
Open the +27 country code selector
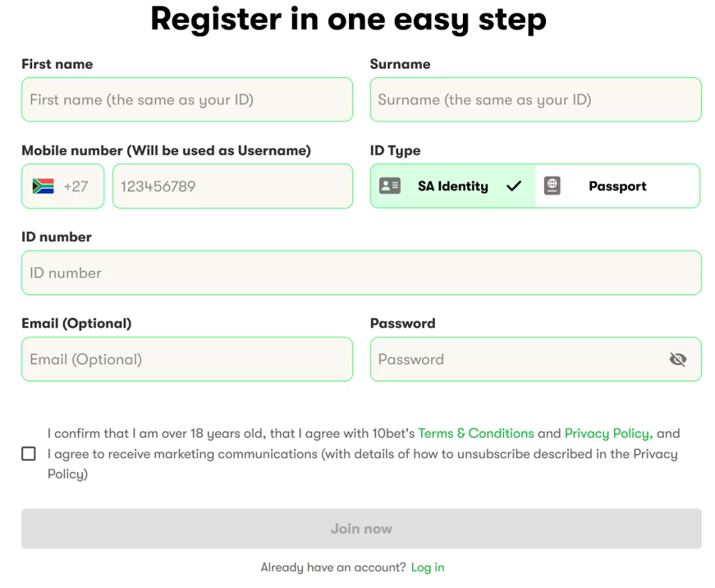point(63,186)
